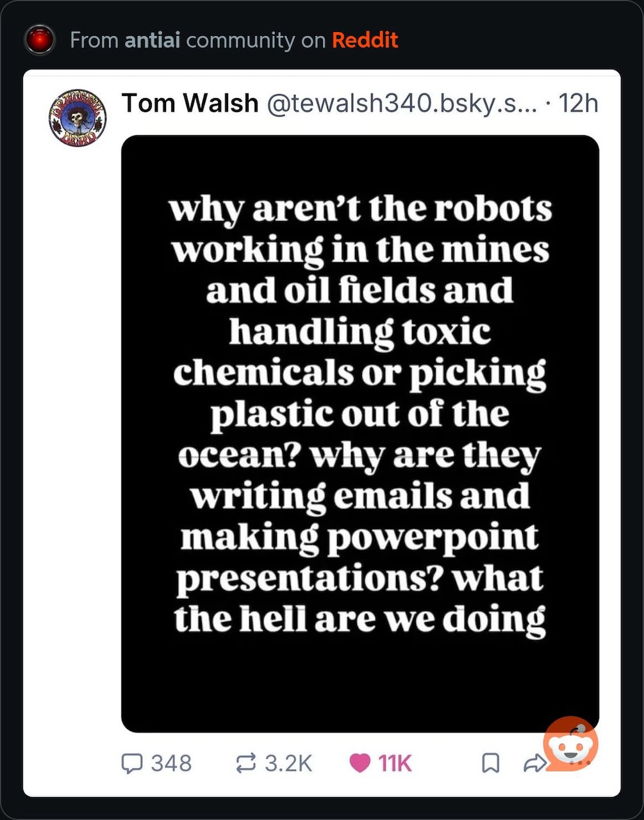Open the black robots quote image
The width and height of the screenshot is (644, 820).
coord(360,434)
